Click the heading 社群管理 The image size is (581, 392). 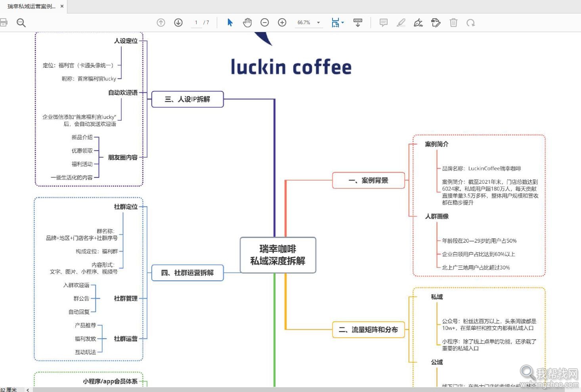[126, 299]
